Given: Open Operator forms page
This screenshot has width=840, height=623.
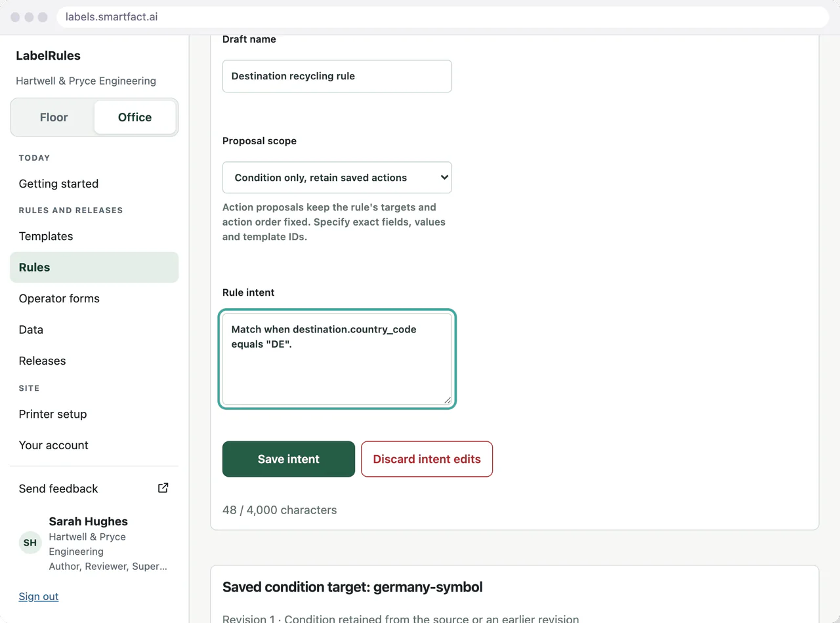Looking at the screenshot, I should 94,298.
